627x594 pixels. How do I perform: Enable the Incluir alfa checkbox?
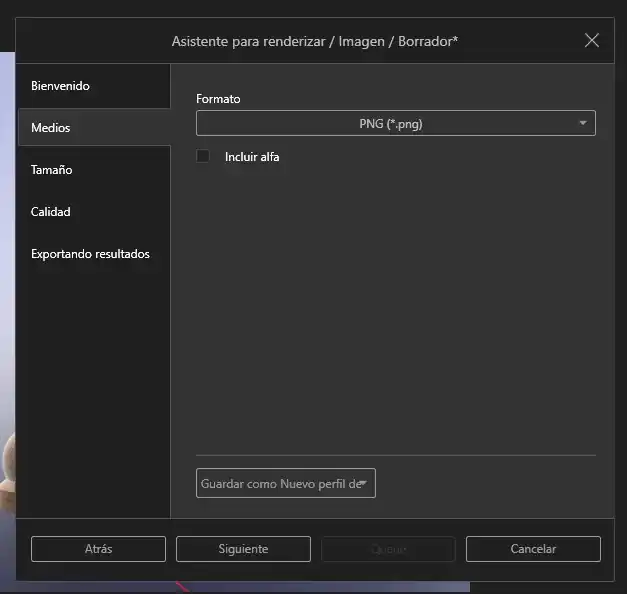(203, 156)
